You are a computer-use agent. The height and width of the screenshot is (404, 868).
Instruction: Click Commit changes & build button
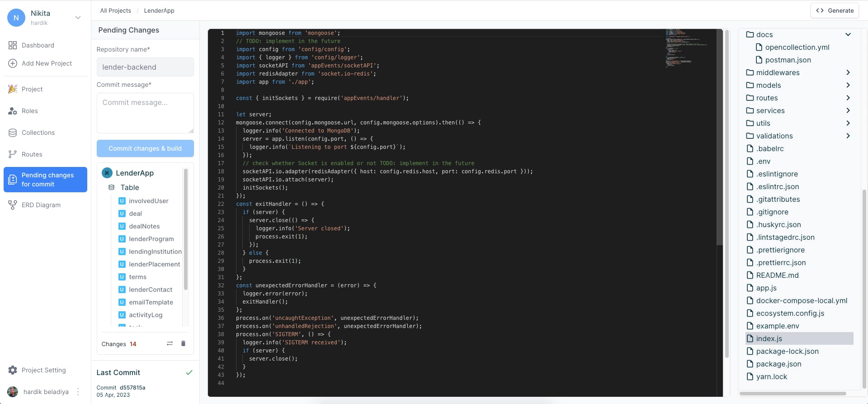[x=145, y=148]
